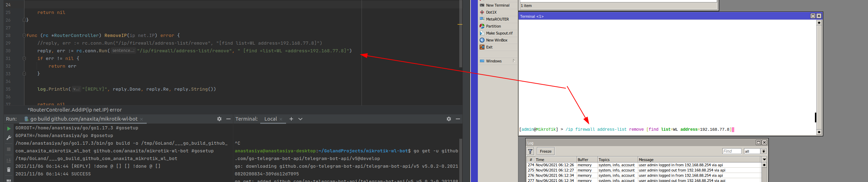Close the go build run tab
Screen dimensions: 868x182
[141, 119]
